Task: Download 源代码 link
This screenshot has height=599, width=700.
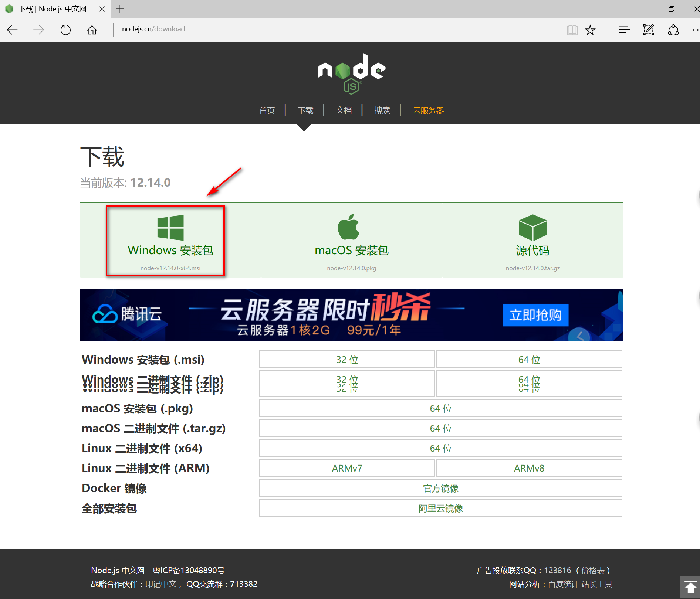Action: [x=532, y=251]
